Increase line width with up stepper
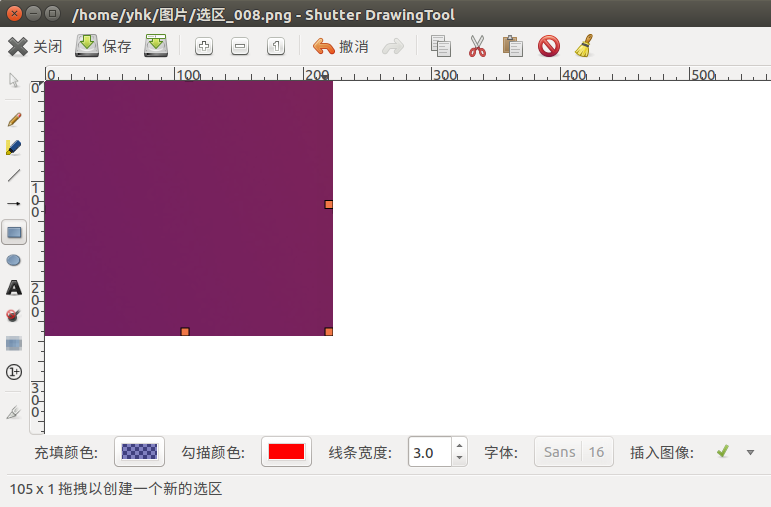Screen dimensions: 771x507 coord(459,446)
